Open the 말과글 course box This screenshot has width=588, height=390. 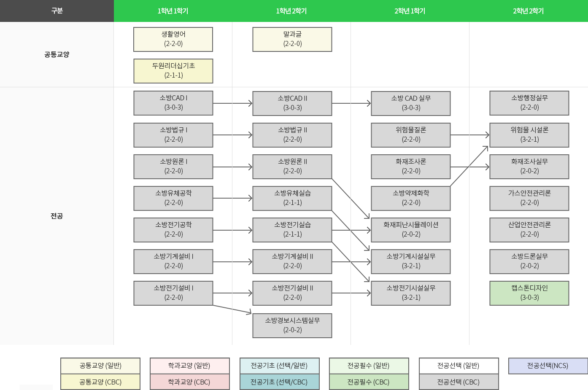click(292, 39)
